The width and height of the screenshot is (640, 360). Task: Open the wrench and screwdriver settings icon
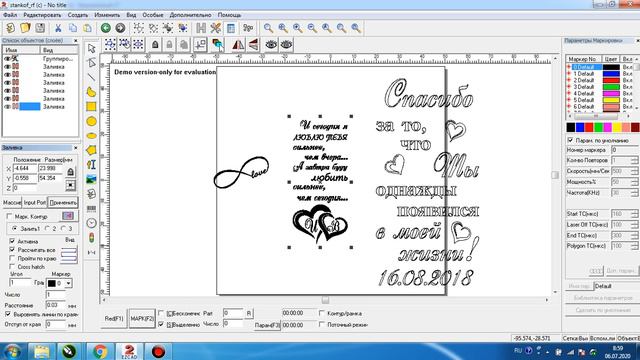[216, 28]
